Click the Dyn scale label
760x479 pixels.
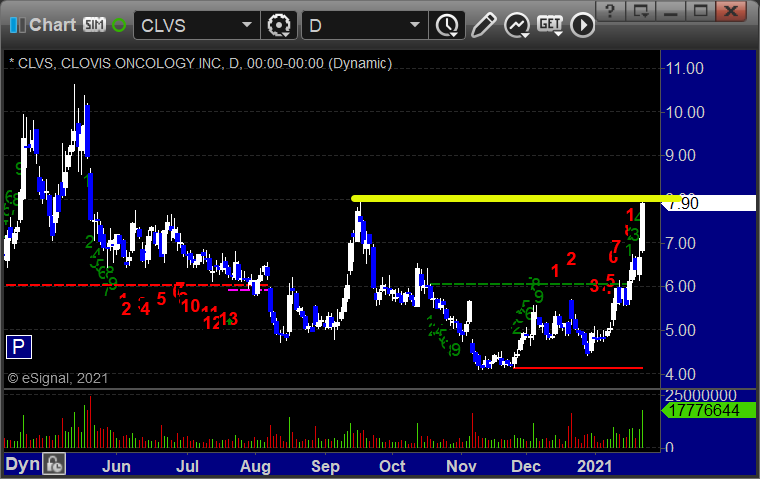coord(22,464)
